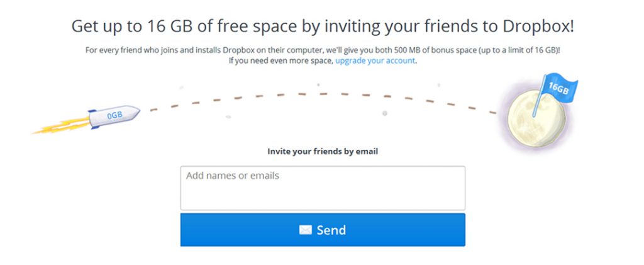
Task: Click the Invite your friends by email label
Action: pyautogui.click(x=323, y=151)
